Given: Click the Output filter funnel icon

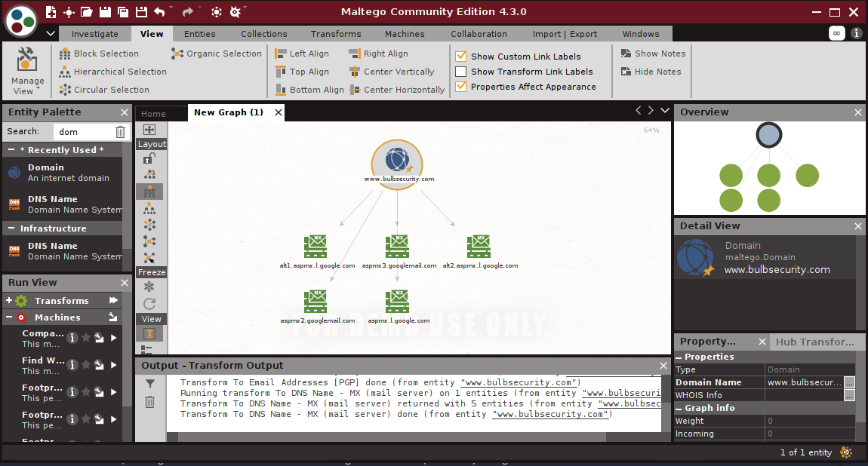Looking at the screenshot, I should point(150,383).
